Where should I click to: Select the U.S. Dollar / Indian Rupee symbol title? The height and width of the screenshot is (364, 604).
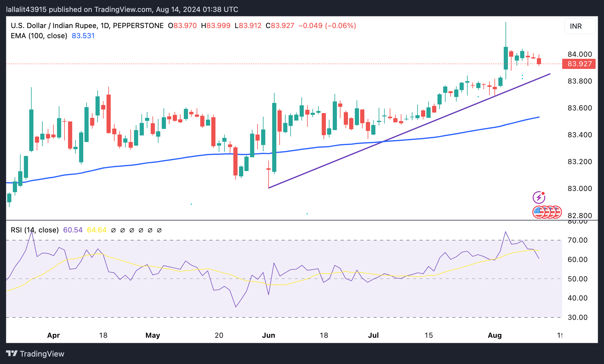click(54, 26)
